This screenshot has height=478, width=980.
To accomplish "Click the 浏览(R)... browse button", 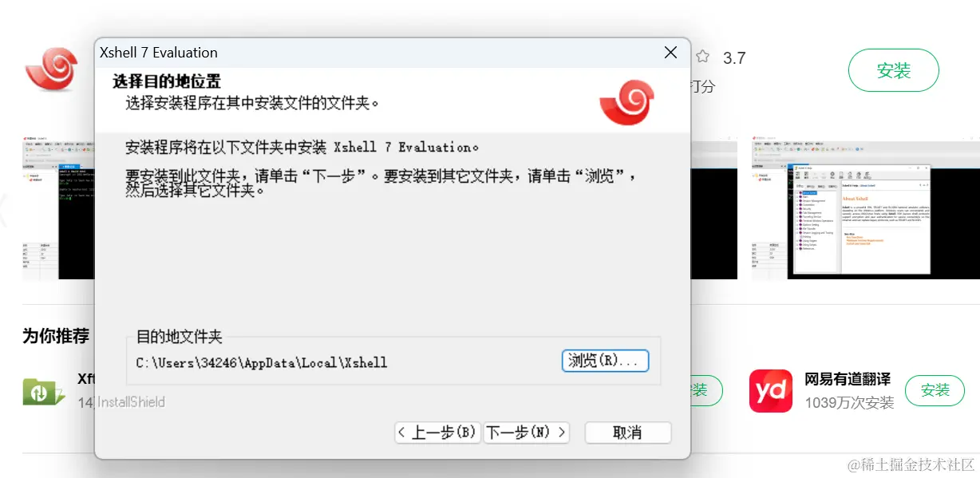I will pyautogui.click(x=605, y=361).
